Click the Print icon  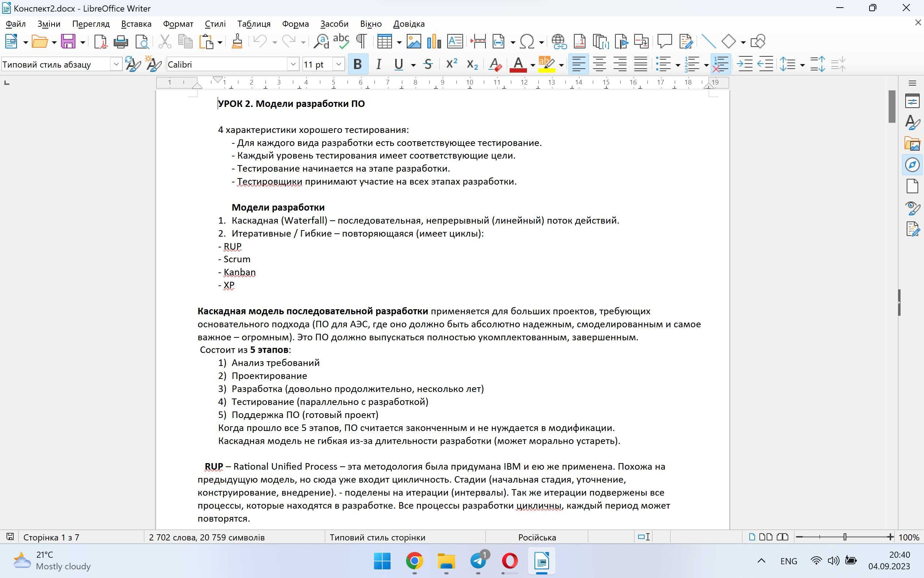[x=121, y=41]
